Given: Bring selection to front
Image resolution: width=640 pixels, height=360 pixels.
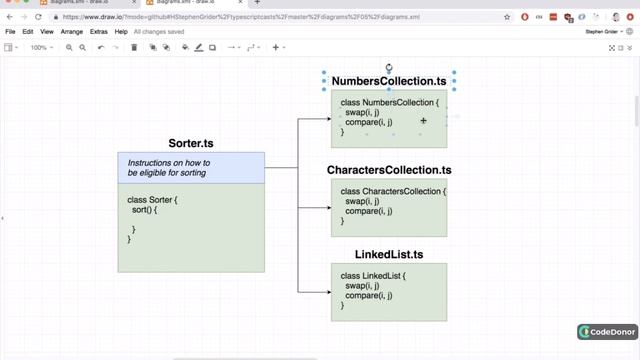Looking at the screenshot, I should [x=153, y=48].
